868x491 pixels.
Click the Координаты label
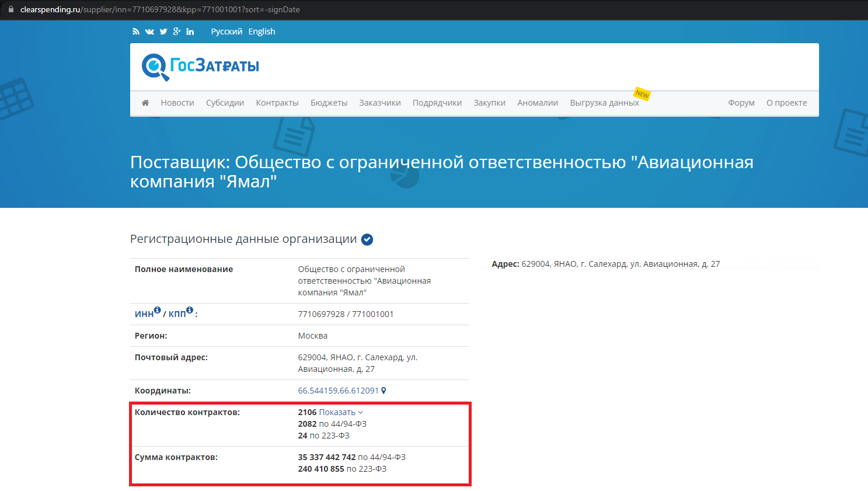tap(163, 391)
